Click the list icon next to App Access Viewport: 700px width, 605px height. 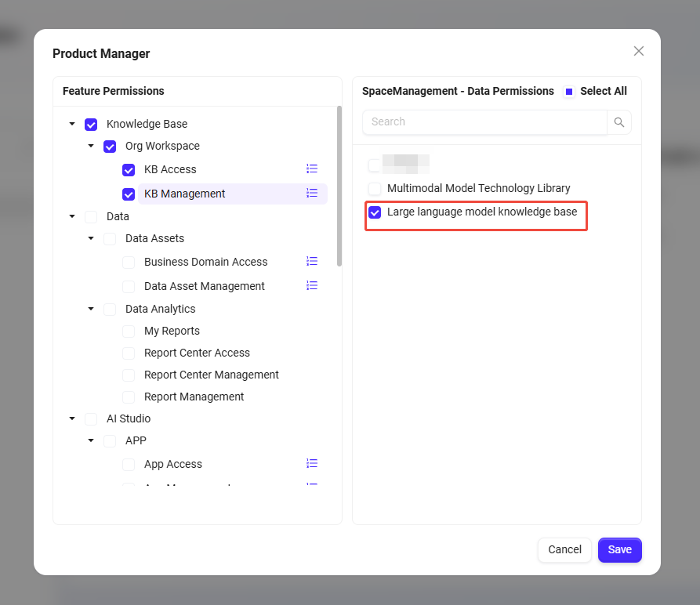tap(312, 463)
